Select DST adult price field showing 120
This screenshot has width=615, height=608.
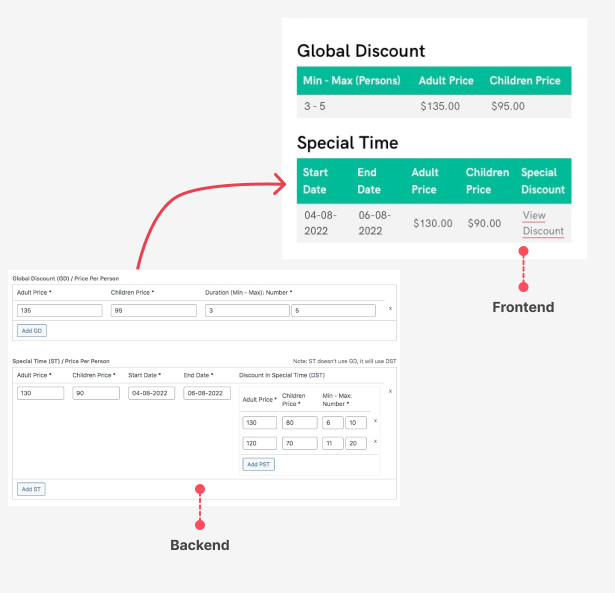tap(260, 443)
